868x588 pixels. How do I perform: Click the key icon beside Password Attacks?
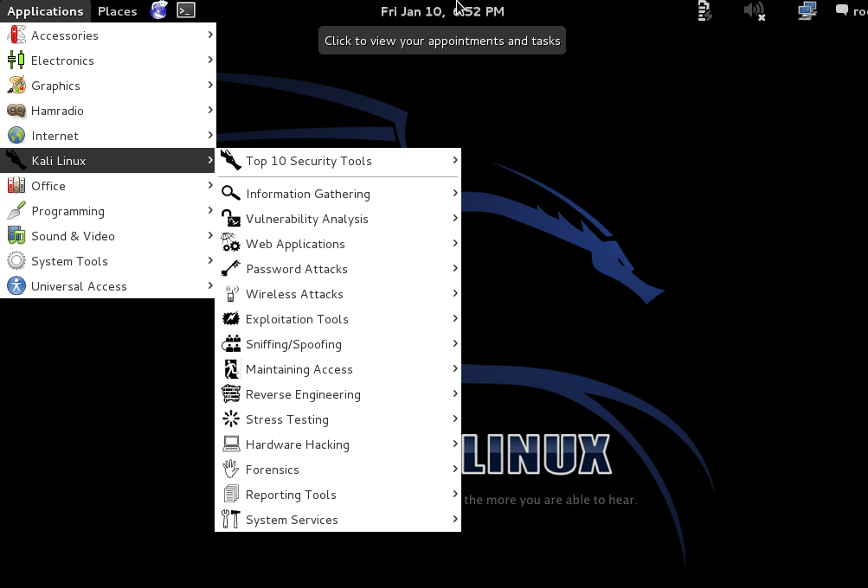click(x=230, y=269)
